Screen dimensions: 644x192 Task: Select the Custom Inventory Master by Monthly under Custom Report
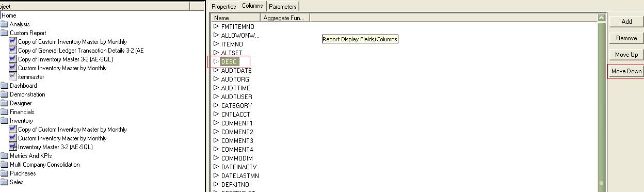(x=62, y=68)
